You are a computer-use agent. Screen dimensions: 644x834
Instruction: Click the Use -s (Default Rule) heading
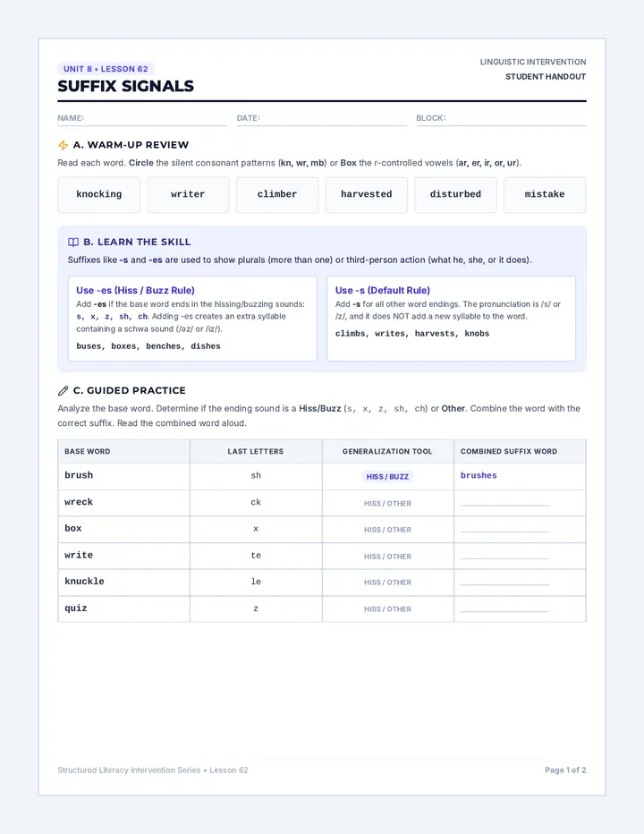(x=382, y=291)
